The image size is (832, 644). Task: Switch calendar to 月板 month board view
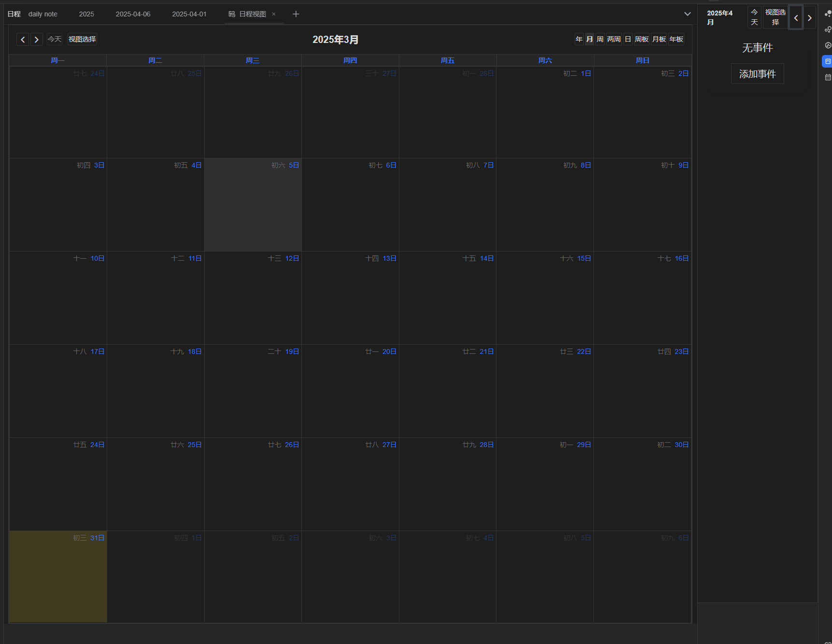[659, 39]
